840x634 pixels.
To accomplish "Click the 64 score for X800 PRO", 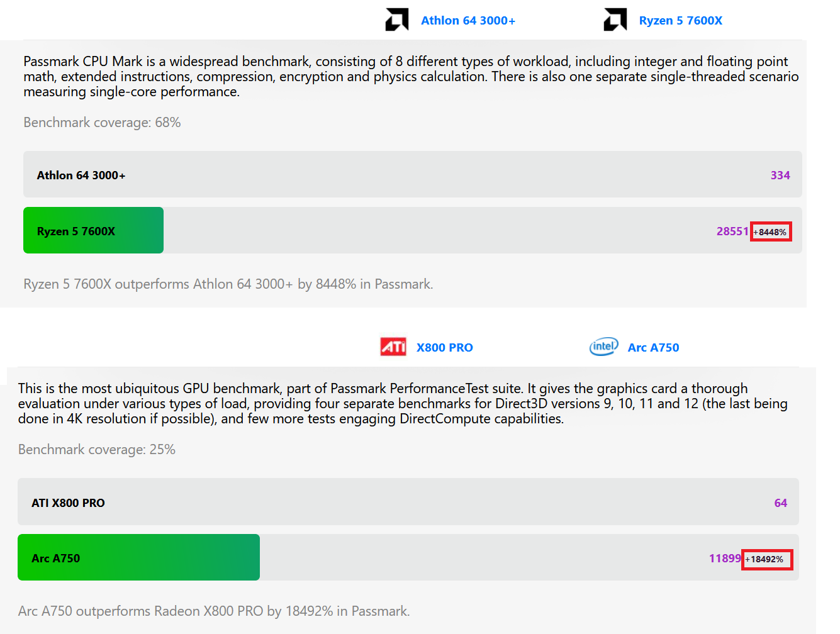I will [x=780, y=503].
